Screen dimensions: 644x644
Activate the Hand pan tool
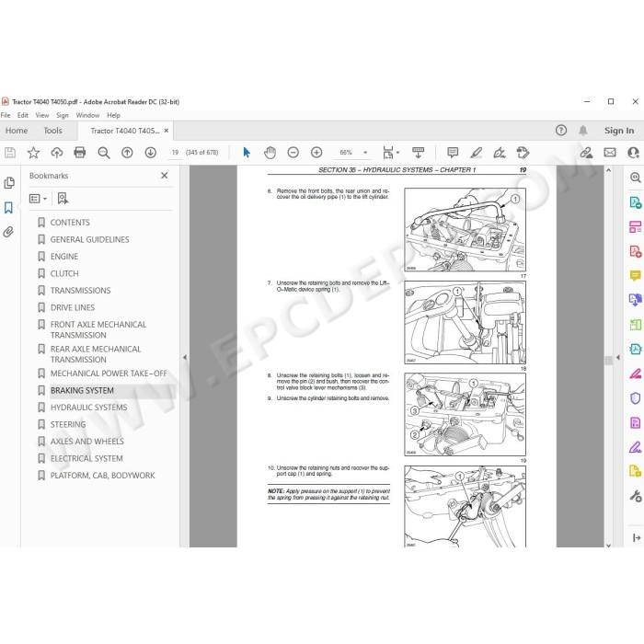point(270,153)
